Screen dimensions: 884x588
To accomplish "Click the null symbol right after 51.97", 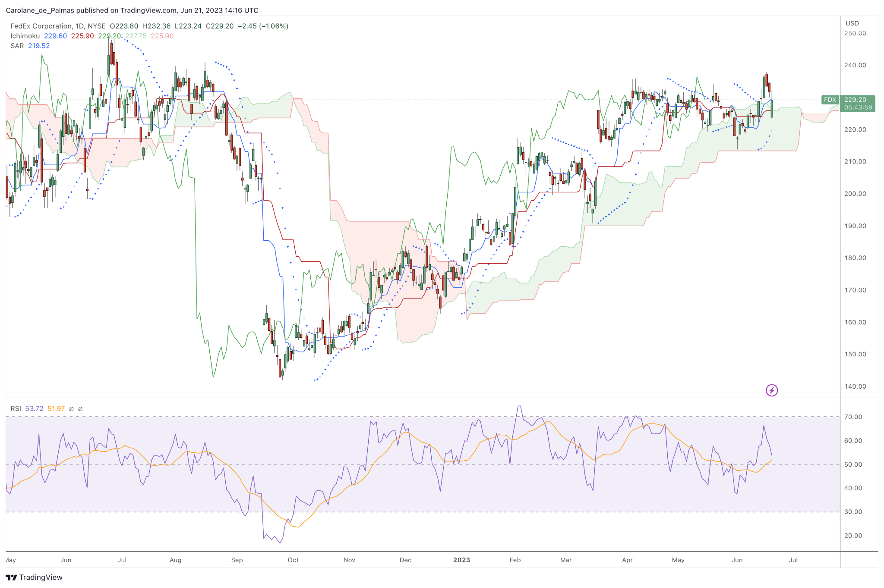I will click(71, 409).
